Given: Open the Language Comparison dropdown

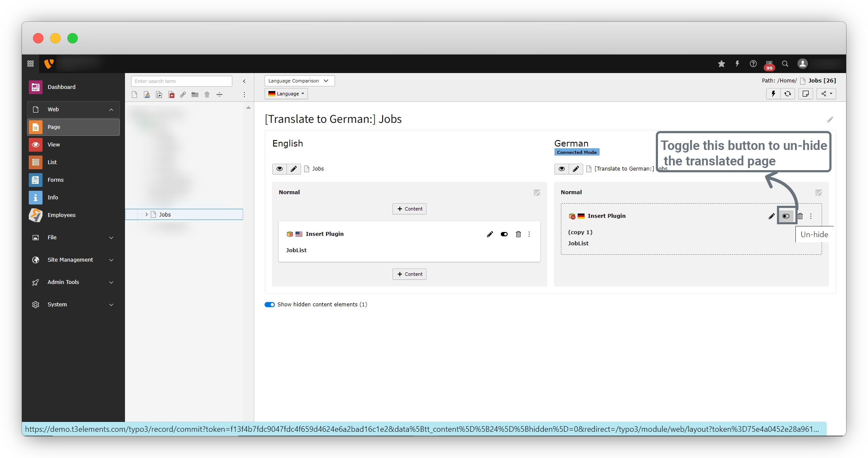Looking at the screenshot, I should 299,81.
